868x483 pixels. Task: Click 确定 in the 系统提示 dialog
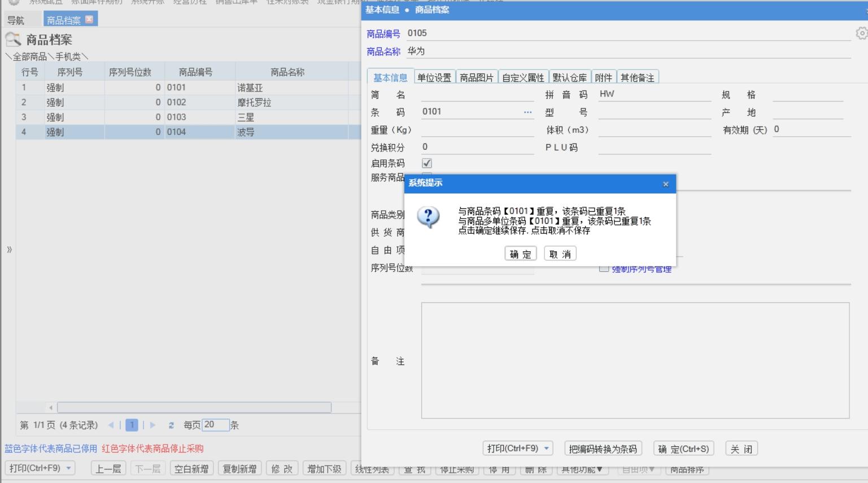pos(520,254)
